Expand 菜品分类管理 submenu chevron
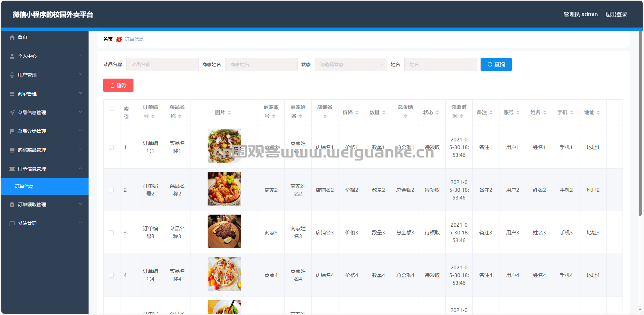This screenshot has width=644, height=315. click(80, 131)
